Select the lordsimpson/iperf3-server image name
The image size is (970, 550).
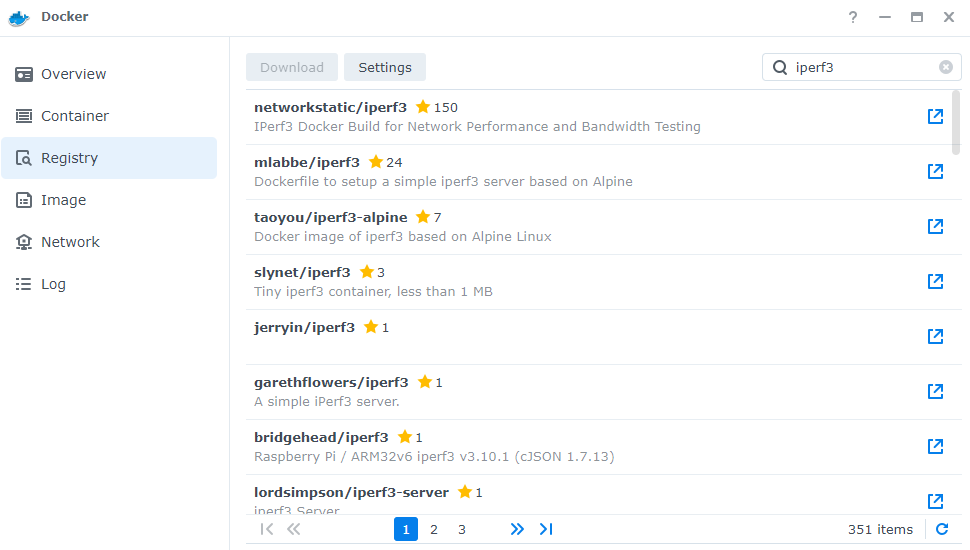351,493
